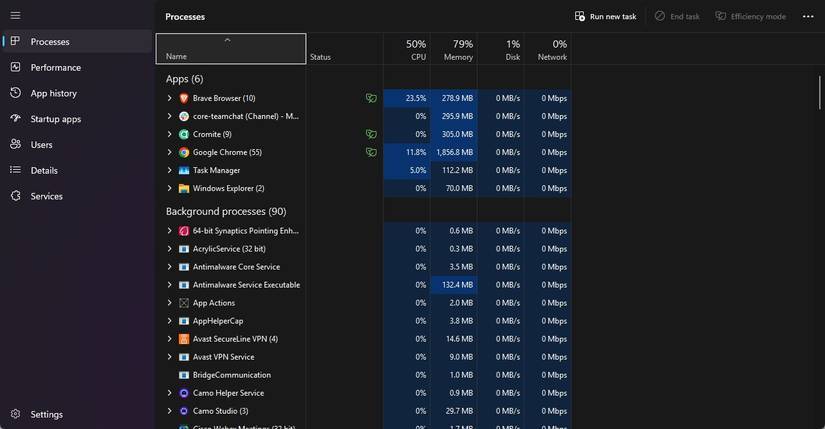Screen dimensions: 825x429
Task: Click the Windows Explorer folder icon
Action: 184,188
